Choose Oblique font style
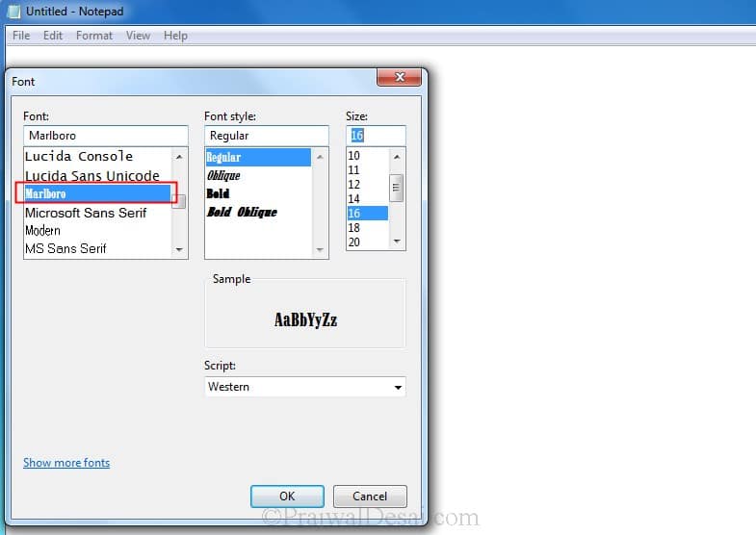This screenshot has width=756, height=535. tap(258, 175)
